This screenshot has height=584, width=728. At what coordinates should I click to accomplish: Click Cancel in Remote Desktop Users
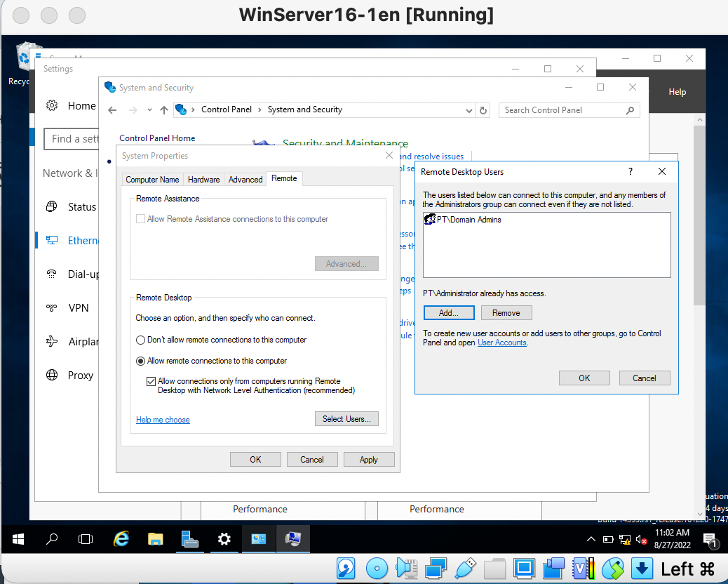pyautogui.click(x=645, y=378)
